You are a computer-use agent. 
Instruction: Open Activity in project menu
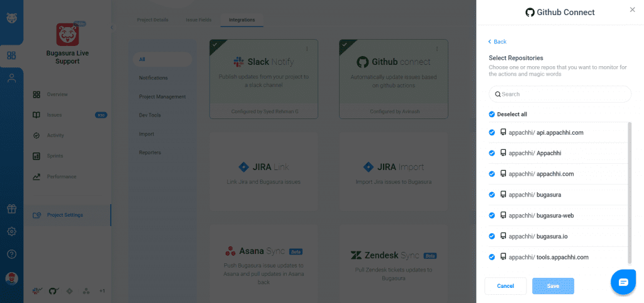(x=55, y=135)
